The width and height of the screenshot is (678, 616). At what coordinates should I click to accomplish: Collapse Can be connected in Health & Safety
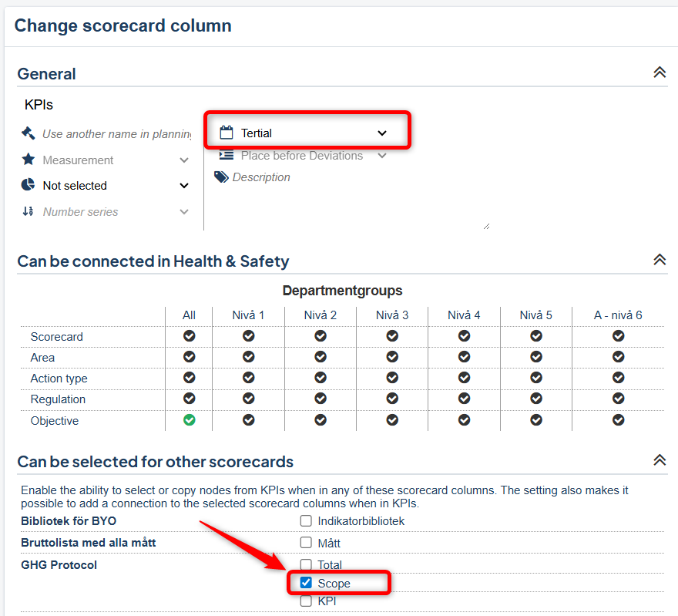(x=659, y=260)
